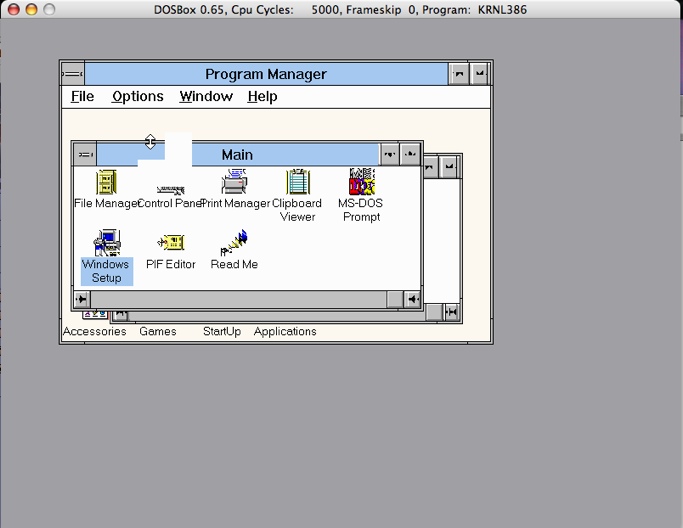This screenshot has height=528, width=683.
Task: Select the Accessories program group label
Action: (95, 332)
